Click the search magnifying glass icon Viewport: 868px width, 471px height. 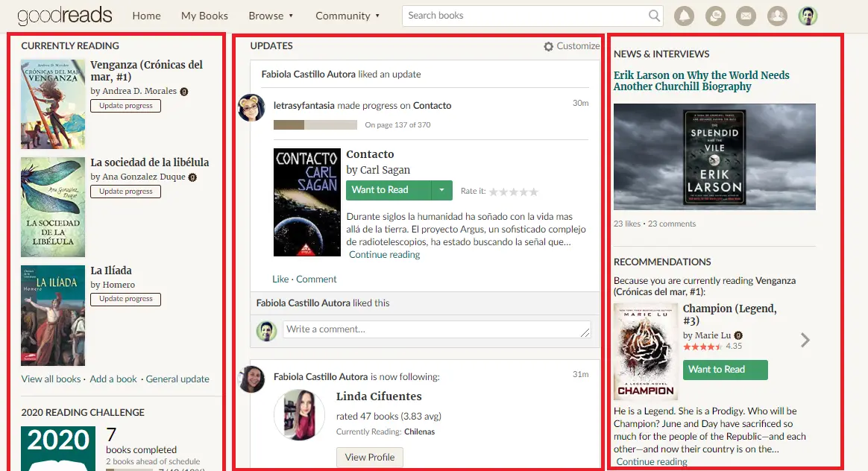(x=653, y=16)
